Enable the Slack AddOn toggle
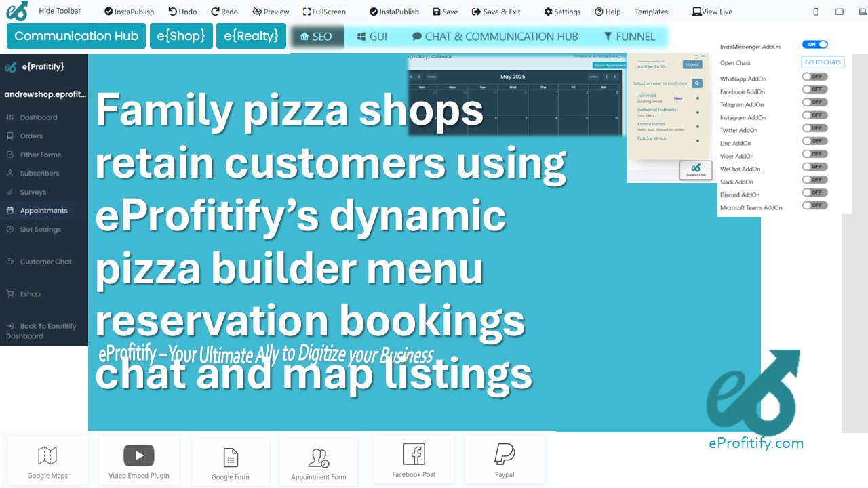The width and height of the screenshot is (868, 488). tap(814, 180)
